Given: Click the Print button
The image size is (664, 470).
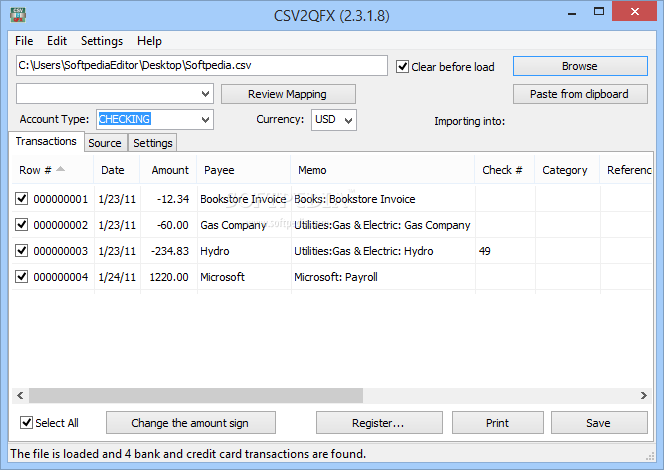Looking at the screenshot, I should tap(498, 423).
